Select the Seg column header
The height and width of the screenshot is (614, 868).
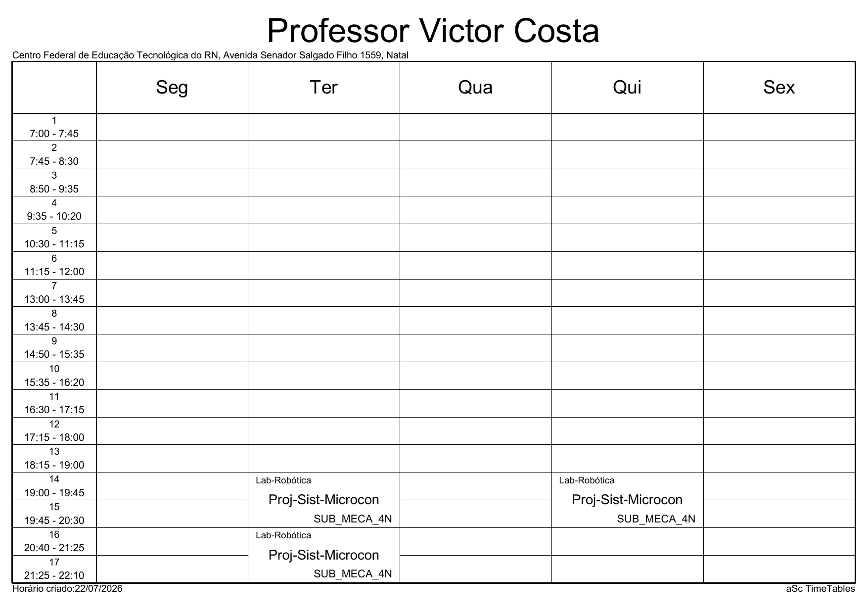tap(172, 88)
